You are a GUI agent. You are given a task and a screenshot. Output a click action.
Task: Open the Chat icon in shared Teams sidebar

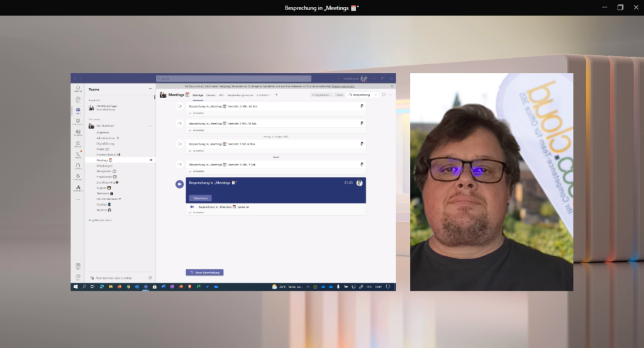click(77, 99)
